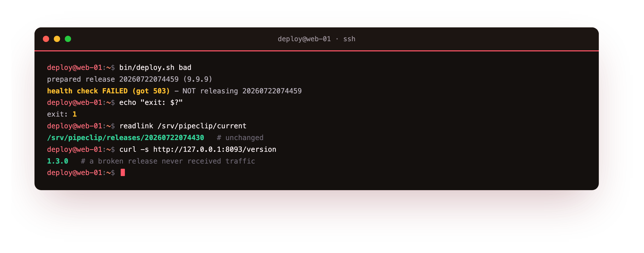Screen dimensions: 644x253
Task: Click the echo "exit: $?" command
Action: [x=151, y=103]
